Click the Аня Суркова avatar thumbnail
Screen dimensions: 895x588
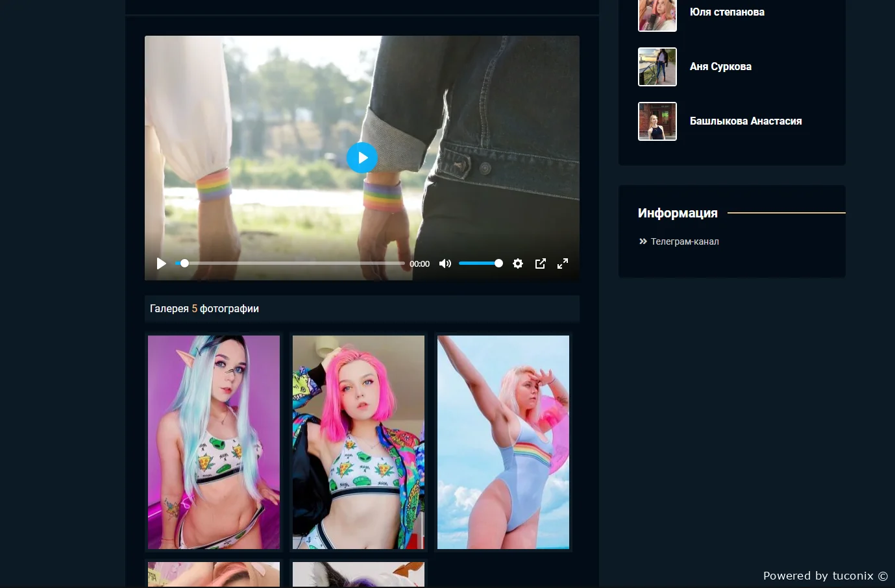coord(657,67)
